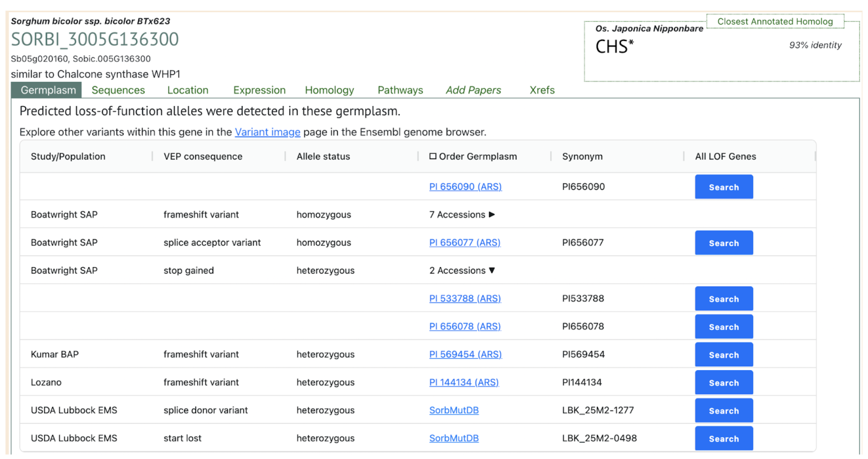Screen dimensions: 868x459
Task: Click the All LOF Genes column header
Action: [x=726, y=156]
